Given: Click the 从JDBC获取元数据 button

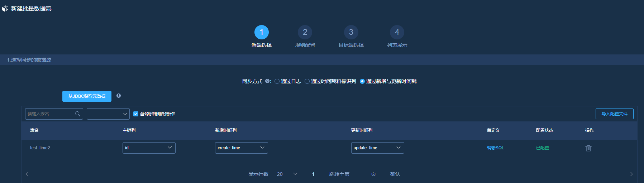Looking at the screenshot, I should coord(87,96).
